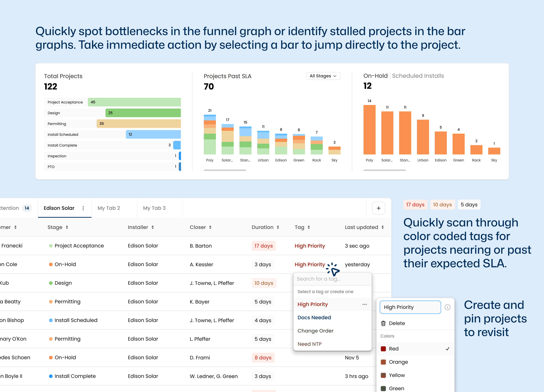Viewport: 544px width, 392px height.
Task: Edit the High Priority tag name field
Action: [410, 307]
